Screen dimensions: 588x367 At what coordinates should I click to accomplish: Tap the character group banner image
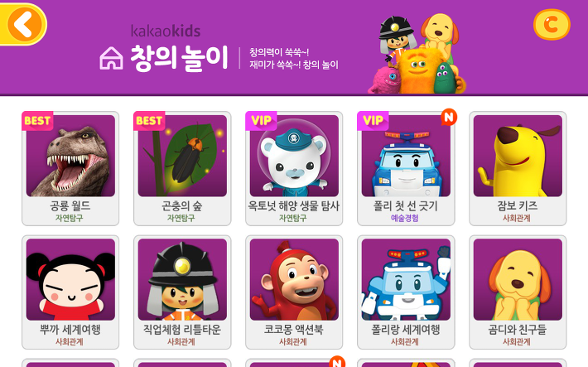click(417, 53)
